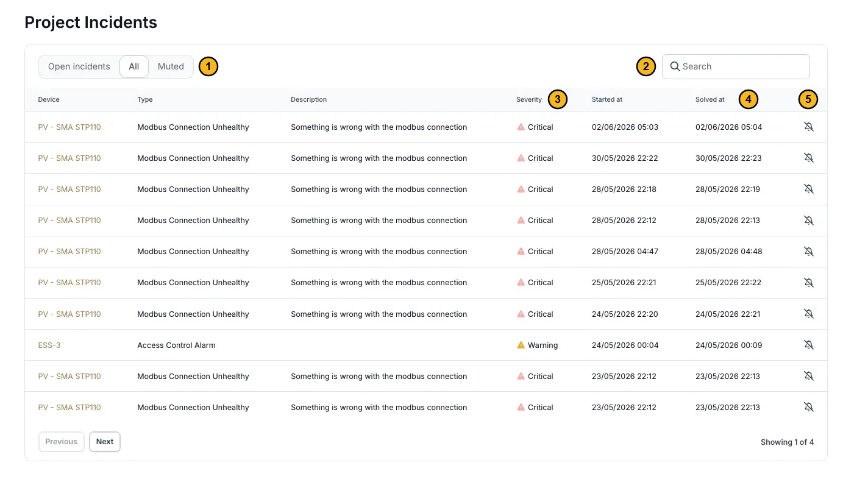This screenshot has width=868, height=485.
Task: Mute the incident started 28/05/2026 22:12
Action: click(808, 220)
